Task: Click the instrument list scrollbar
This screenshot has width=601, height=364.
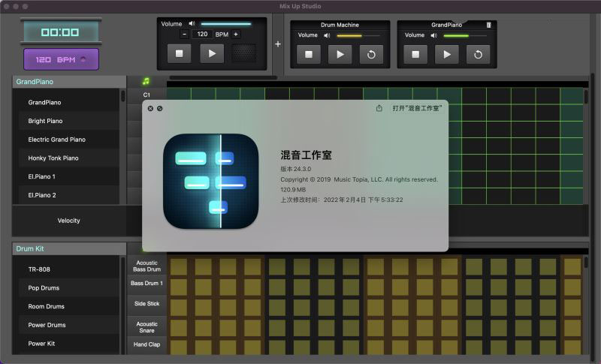Action: click(x=123, y=95)
